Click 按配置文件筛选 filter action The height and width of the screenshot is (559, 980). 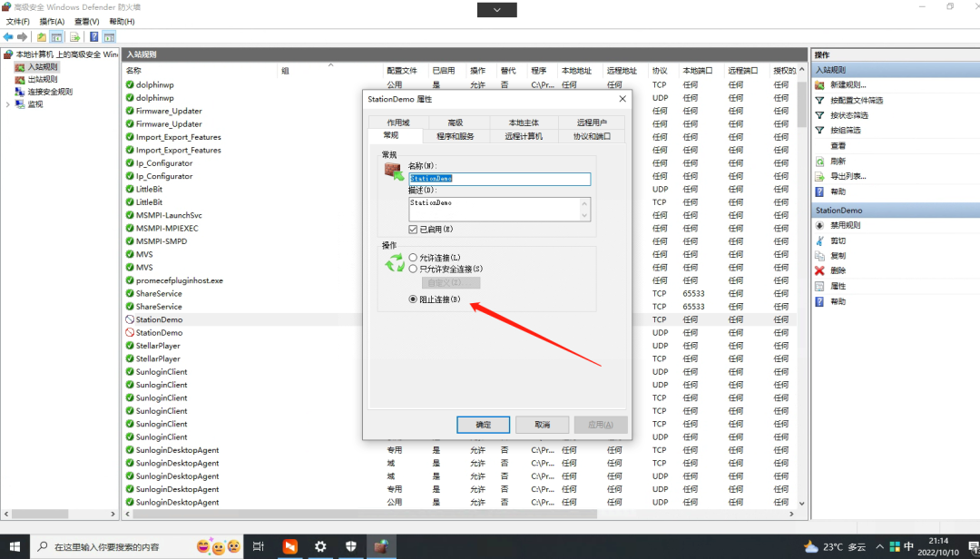857,100
